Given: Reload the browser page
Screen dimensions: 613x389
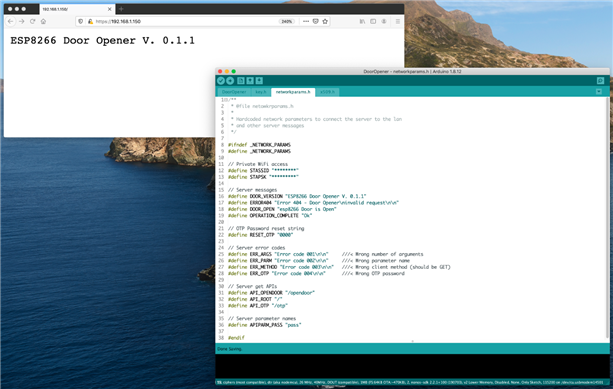Looking at the screenshot, I should 32,22.
